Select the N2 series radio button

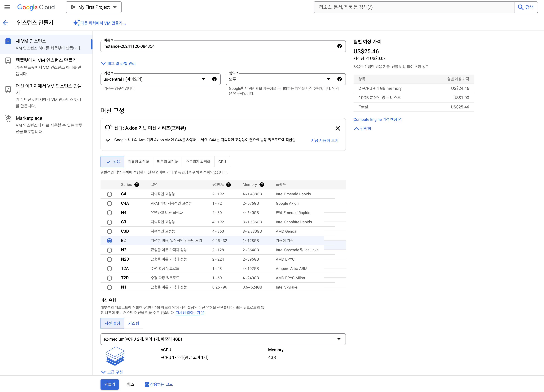coord(109,250)
